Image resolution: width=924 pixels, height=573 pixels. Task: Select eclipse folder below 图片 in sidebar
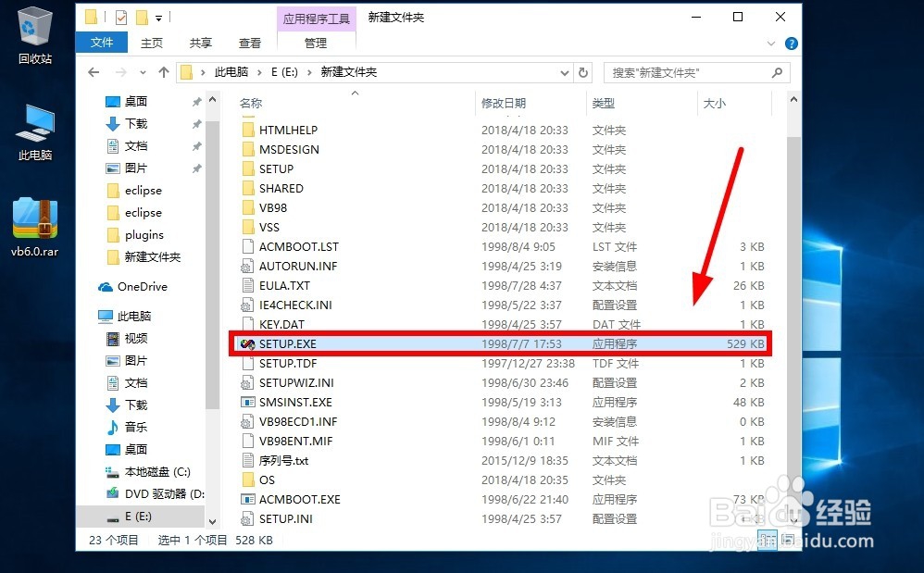tap(144, 191)
